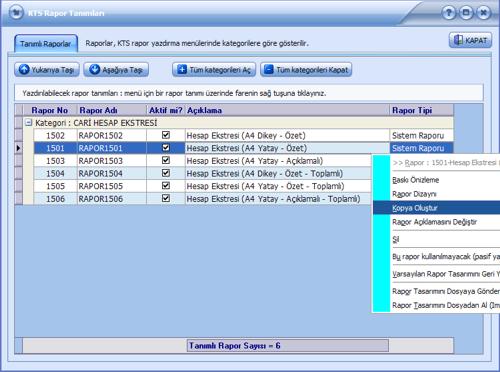Select Rapor Dizaynı in context menu
Screen dimensions: 500x372
click(436, 194)
